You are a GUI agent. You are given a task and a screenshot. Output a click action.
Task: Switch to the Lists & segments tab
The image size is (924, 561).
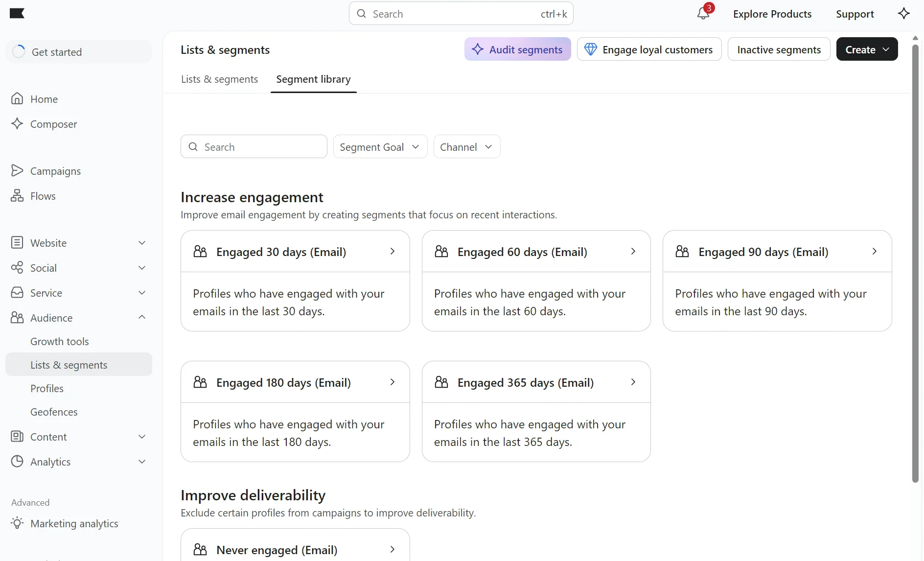219,79
